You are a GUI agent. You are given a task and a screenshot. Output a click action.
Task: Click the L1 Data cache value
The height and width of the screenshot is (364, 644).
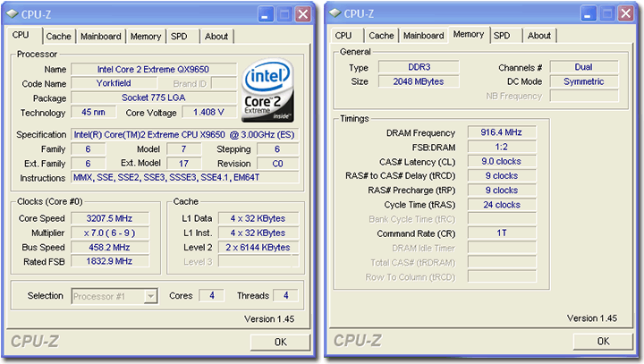(x=258, y=218)
